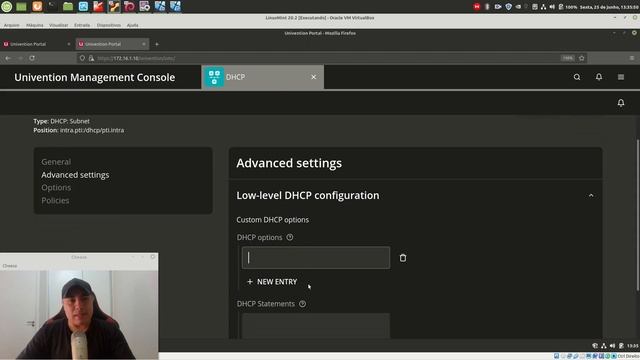Open the terminal launcher in top panel
The image size is (640, 360).
click(52, 7)
